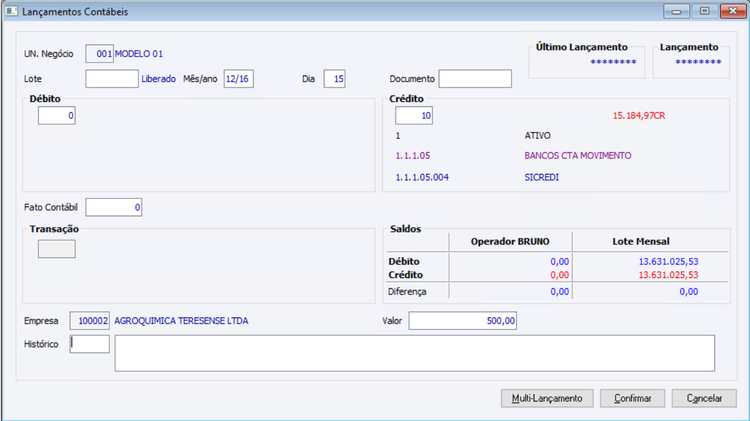This screenshot has width=750, height=421.
Task: Click the Débito account code field
Action: pyautogui.click(x=57, y=116)
